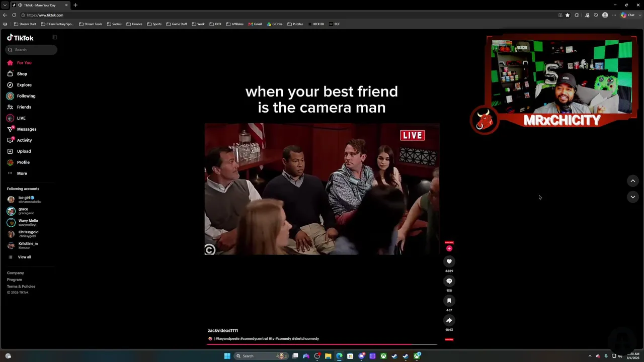Click the Windows taskbar Search box
The image size is (644, 362).
click(x=260, y=356)
